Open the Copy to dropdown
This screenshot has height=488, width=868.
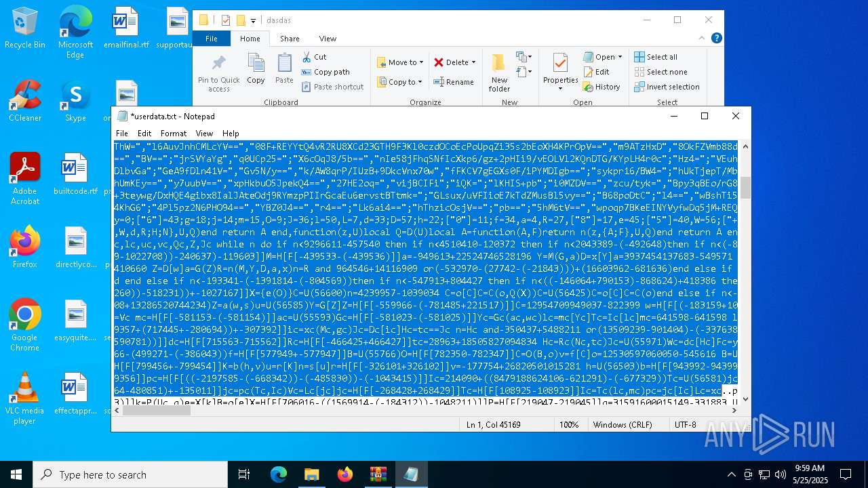400,82
